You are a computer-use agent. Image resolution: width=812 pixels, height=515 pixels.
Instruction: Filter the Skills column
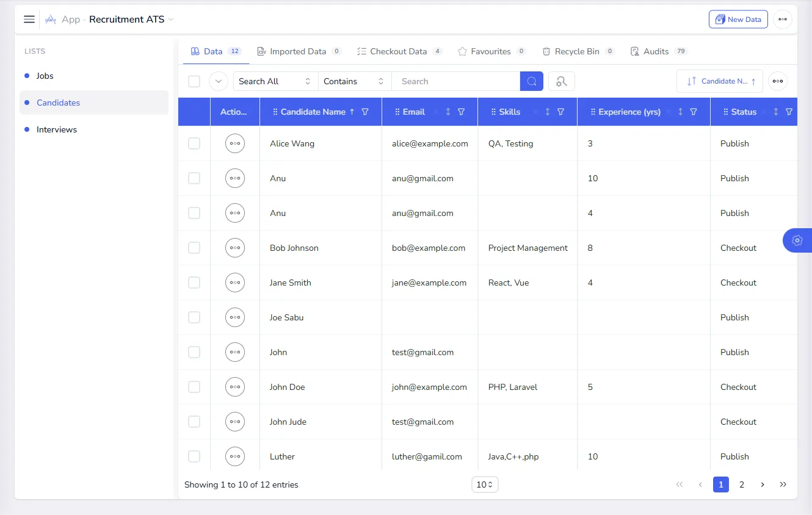pos(560,112)
